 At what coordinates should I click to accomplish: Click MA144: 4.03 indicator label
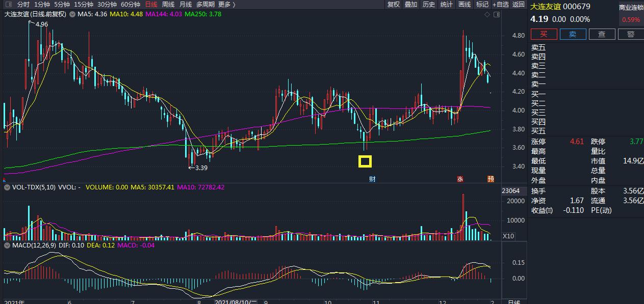(164, 14)
